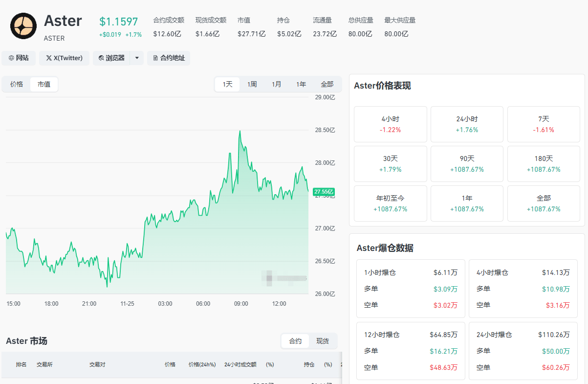Switch market table to 现货

click(323, 341)
